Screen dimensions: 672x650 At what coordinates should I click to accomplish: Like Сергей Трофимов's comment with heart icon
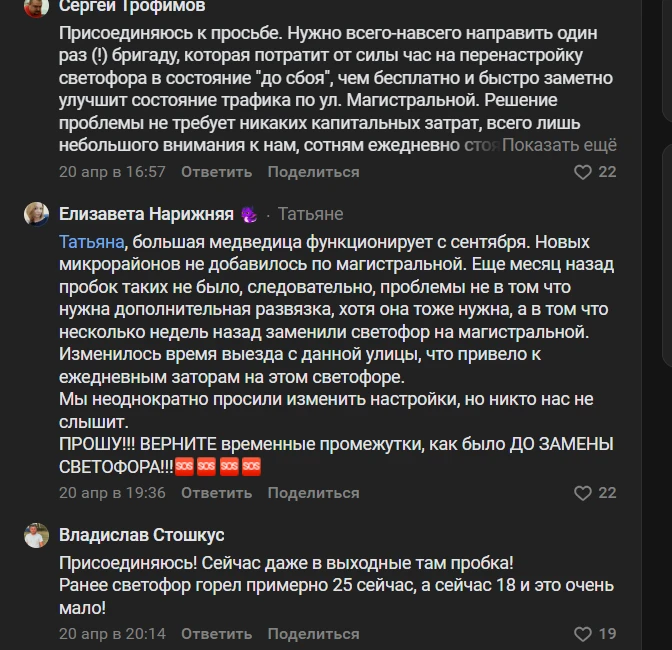pyautogui.click(x=583, y=172)
